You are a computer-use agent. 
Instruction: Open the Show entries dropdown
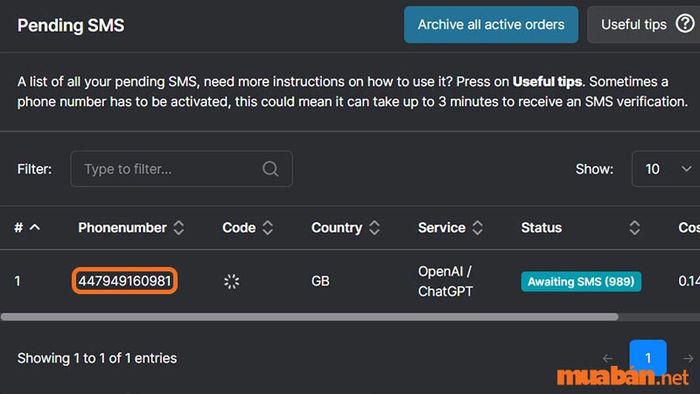[666, 169]
